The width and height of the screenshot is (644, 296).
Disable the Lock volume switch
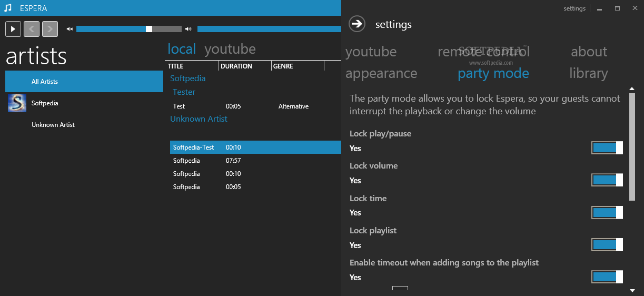[607, 180]
